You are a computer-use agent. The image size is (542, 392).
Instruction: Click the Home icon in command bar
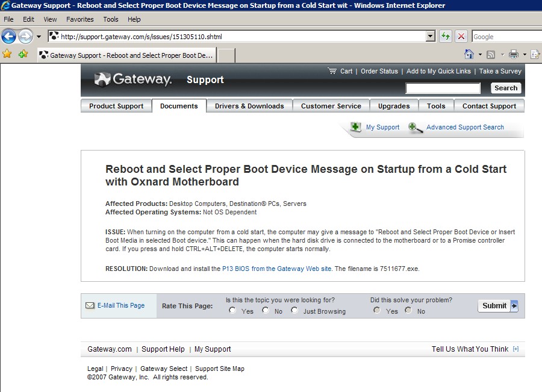pos(469,54)
